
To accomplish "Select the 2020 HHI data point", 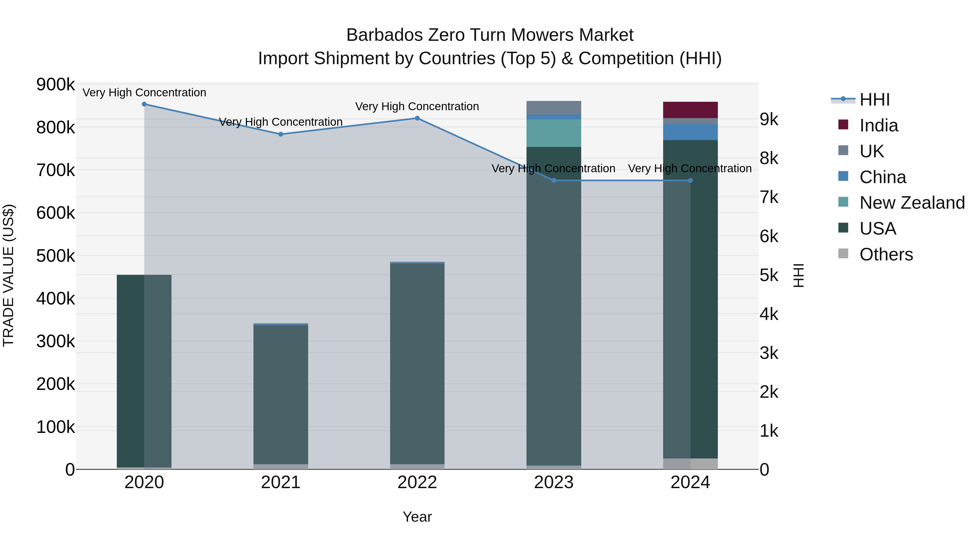I will click(x=144, y=104).
